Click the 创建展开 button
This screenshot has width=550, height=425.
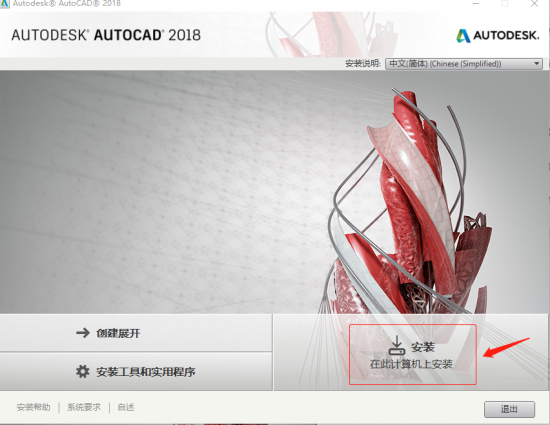pyautogui.click(x=136, y=333)
